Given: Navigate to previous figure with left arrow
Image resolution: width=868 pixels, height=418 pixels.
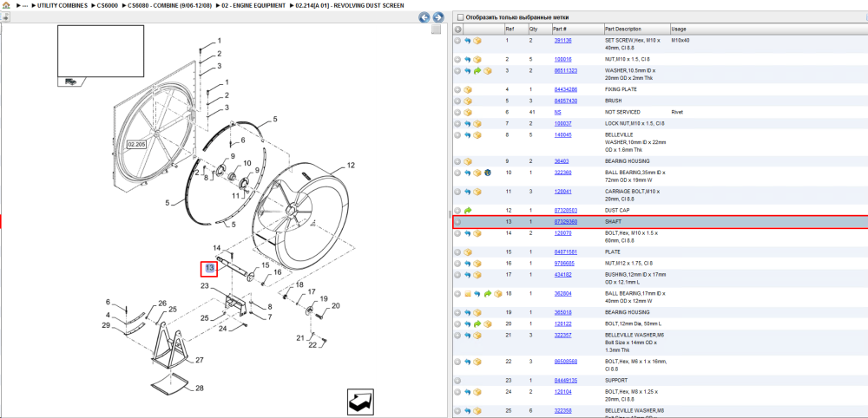Looking at the screenshot, I should pos(424,17).
